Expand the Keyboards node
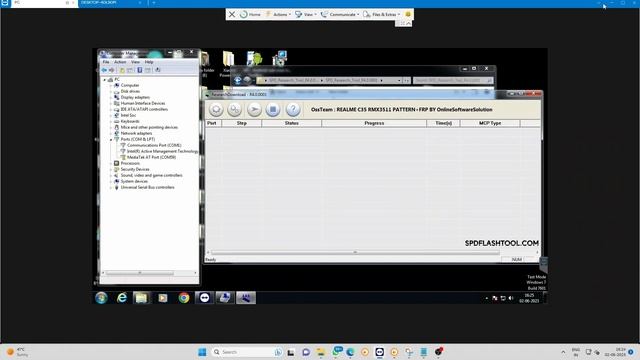The height and width of the screenshot is (360, 640). [111, 121]
